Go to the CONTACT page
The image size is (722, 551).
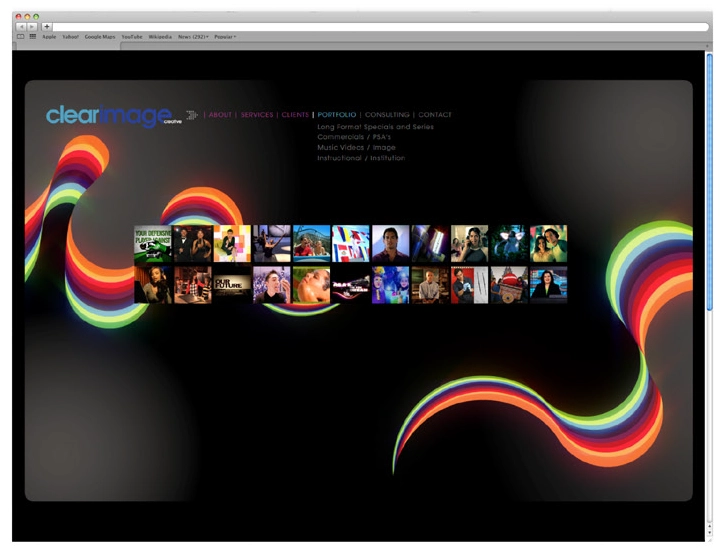(435, 115)
